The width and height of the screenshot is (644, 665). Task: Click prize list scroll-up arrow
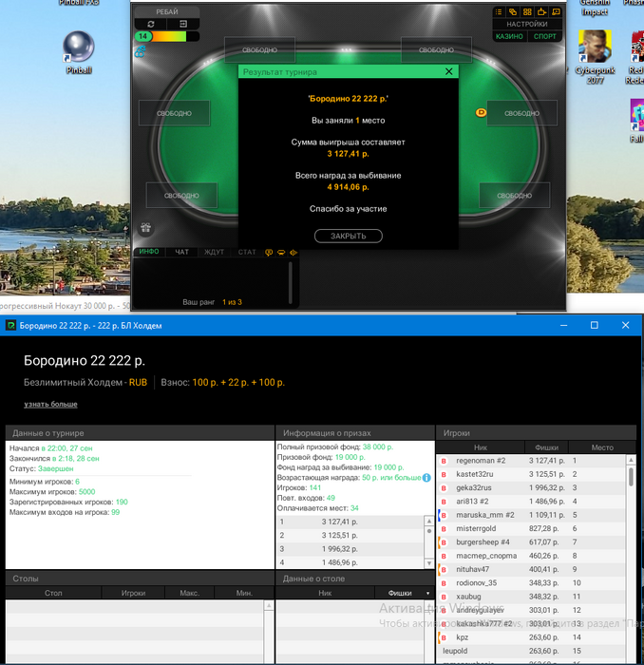429,521
